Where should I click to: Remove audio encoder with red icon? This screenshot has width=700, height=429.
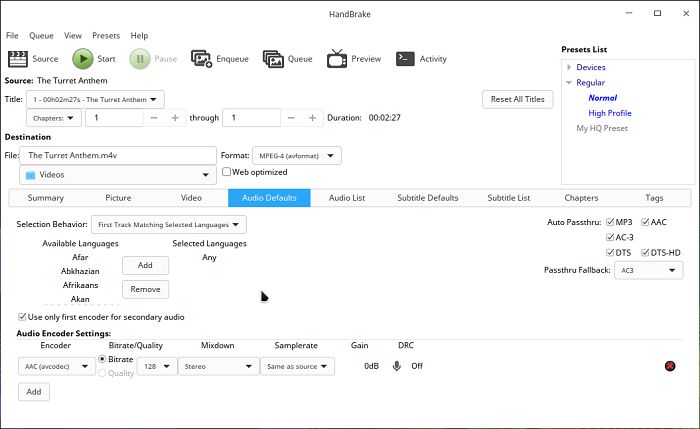click(x=669, y=366)
